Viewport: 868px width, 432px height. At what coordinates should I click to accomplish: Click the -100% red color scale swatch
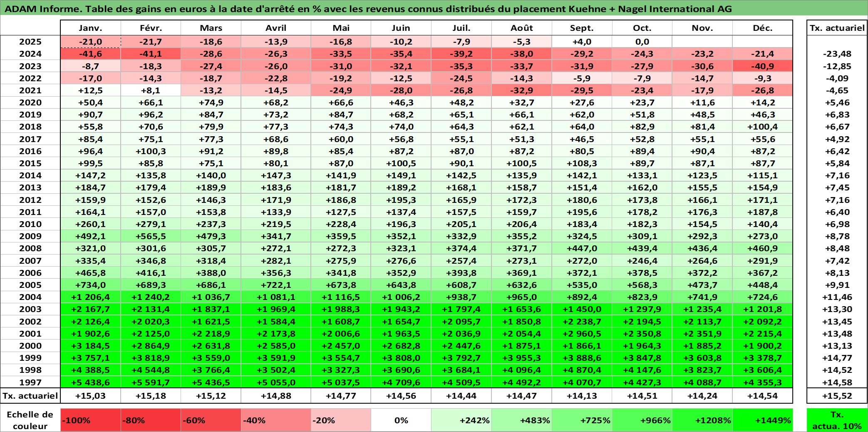point(90,420)
